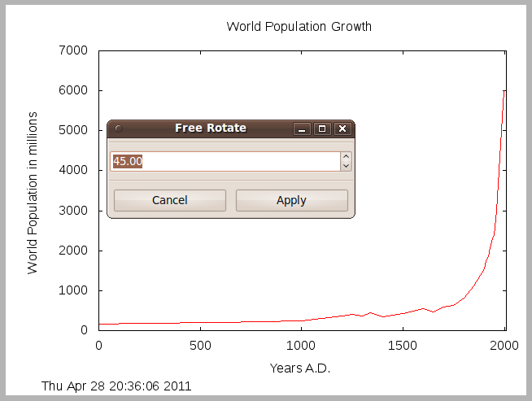
Task: Close the Free Rotate dialog
Action: (342, 129)
